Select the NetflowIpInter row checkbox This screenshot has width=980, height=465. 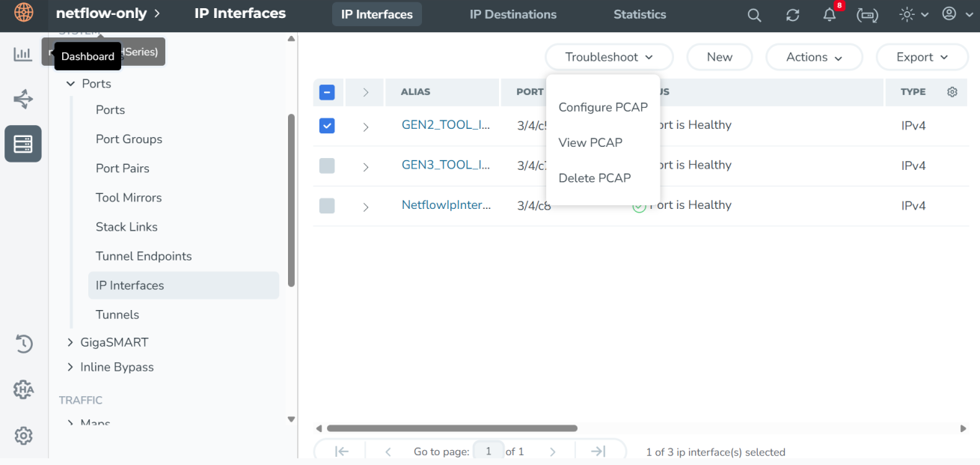pyautogui.click(x=327, y=205)
